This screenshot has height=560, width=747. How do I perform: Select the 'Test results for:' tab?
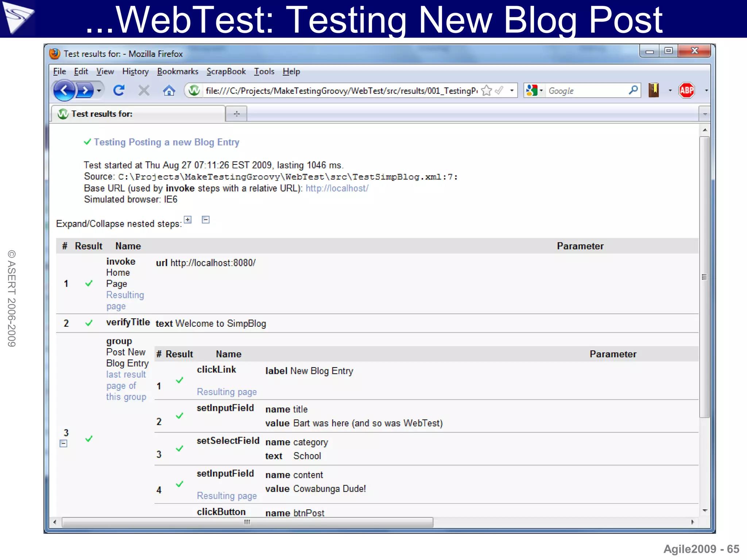[x=138, y=114]
